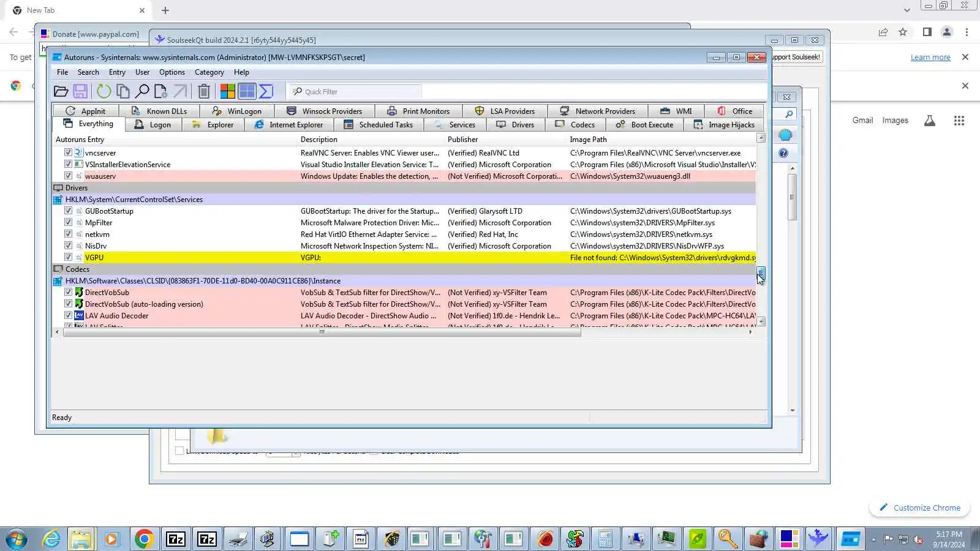
Task: Click the Quick Filter input field
Action: pyautogui.click(x=356, y=92)
